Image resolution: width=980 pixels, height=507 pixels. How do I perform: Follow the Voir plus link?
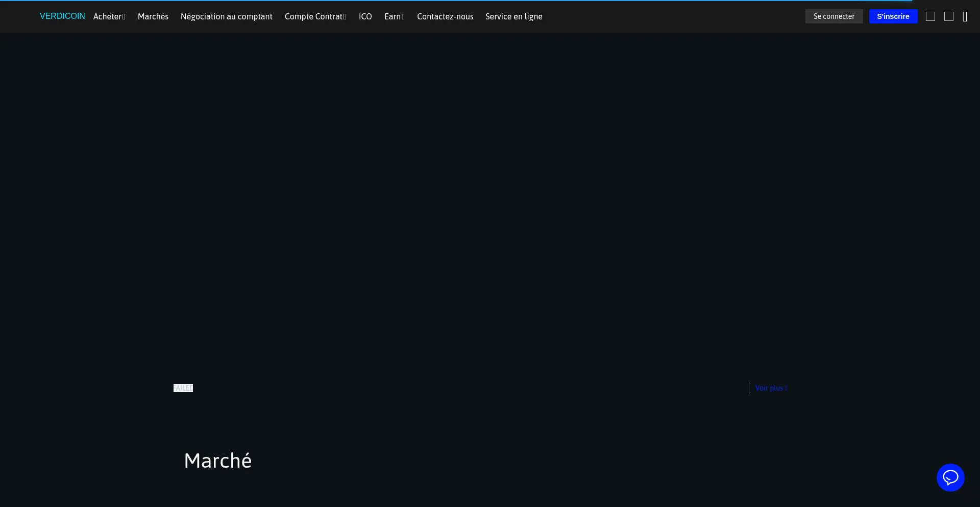(771, 388)
